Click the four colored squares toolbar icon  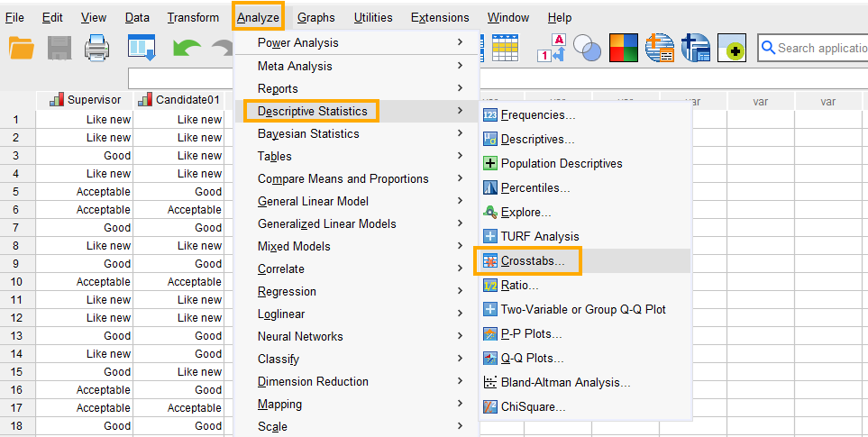pos(624,48)
